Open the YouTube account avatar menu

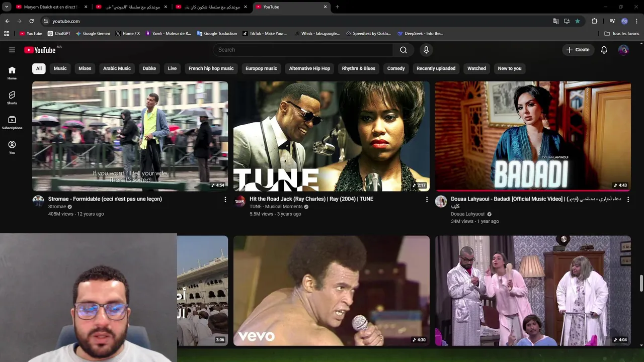(x=623, y=50)
